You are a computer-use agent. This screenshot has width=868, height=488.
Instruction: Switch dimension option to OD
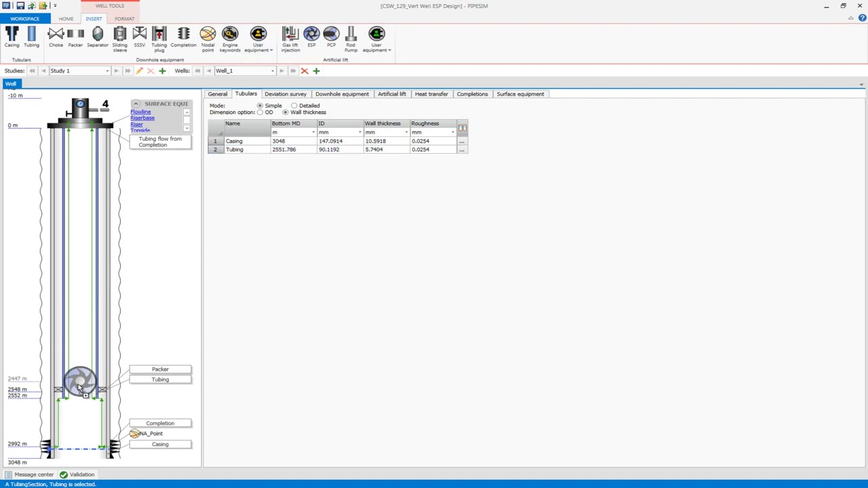(x=260, y=112)
